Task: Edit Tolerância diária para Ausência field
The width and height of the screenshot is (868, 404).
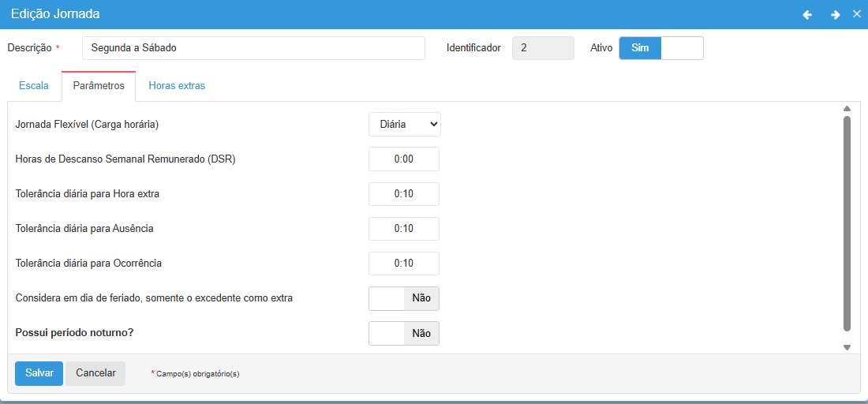Action: [403, 229]
